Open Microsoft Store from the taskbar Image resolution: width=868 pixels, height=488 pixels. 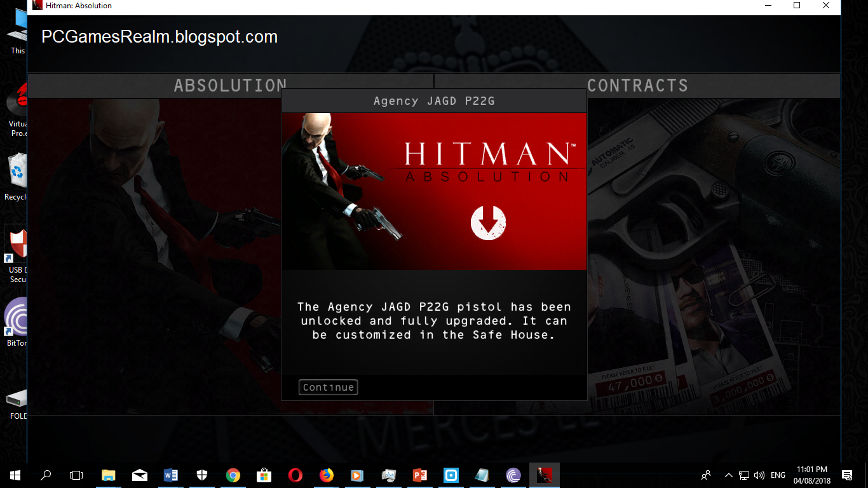tap(264, 475)
